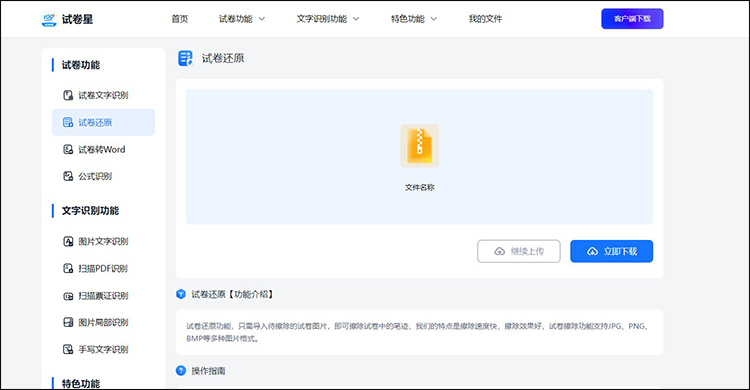Click the 试卷还原 sidebar icon
Viewport: 750px width, 390px height.
pyautogui.click(x=68, y=123)
